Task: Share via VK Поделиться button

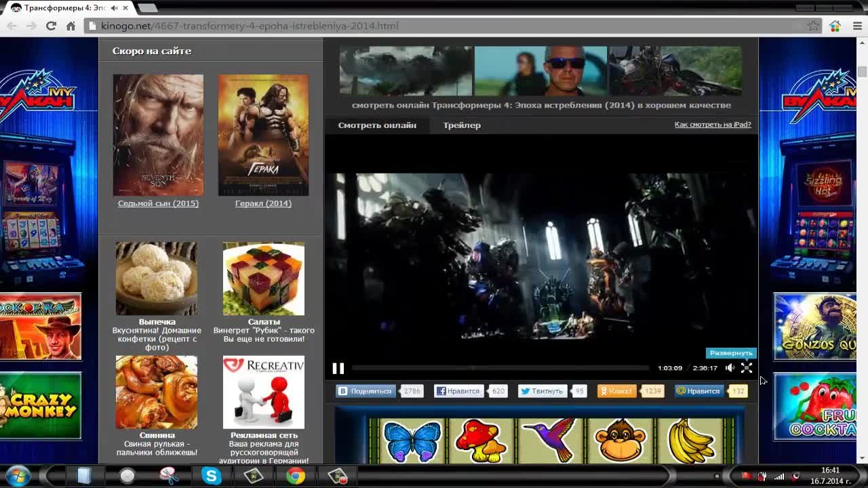Action: [x=366, y=391]
